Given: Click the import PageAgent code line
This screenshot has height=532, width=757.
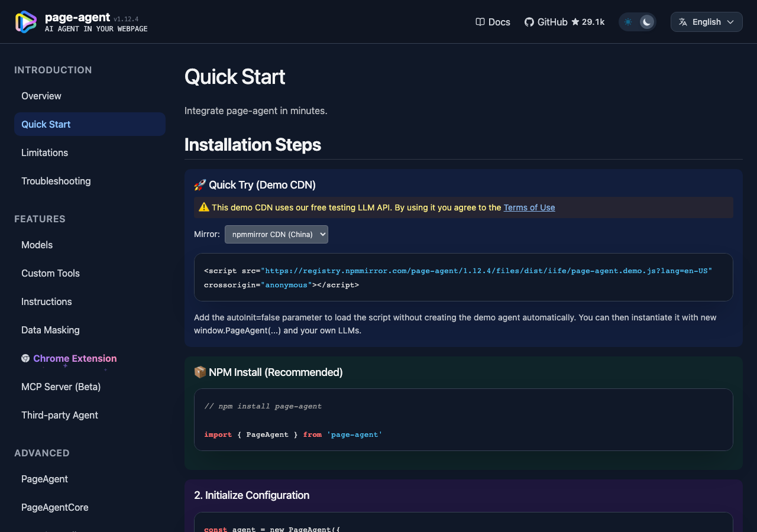Looking at the screenshot, I should 293,434.
